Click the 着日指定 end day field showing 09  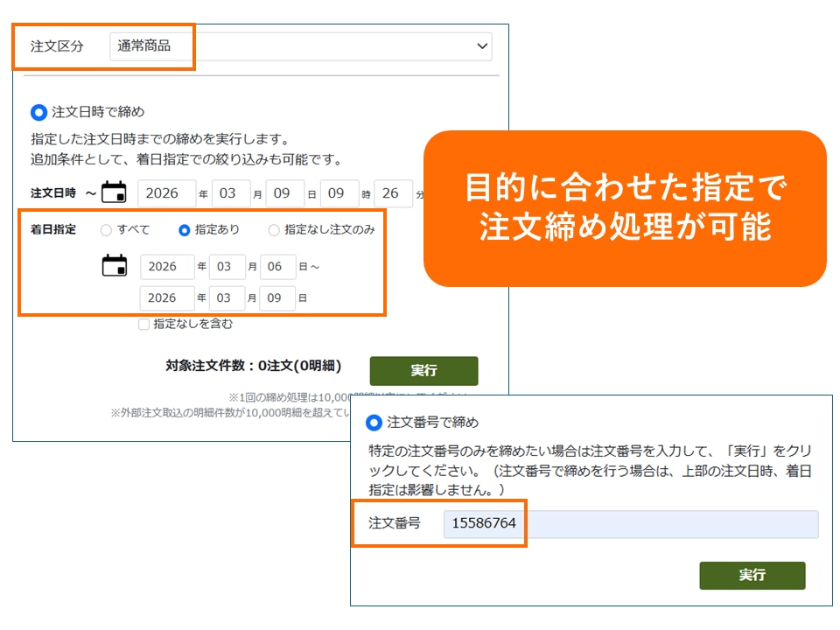tap(278, 297)
